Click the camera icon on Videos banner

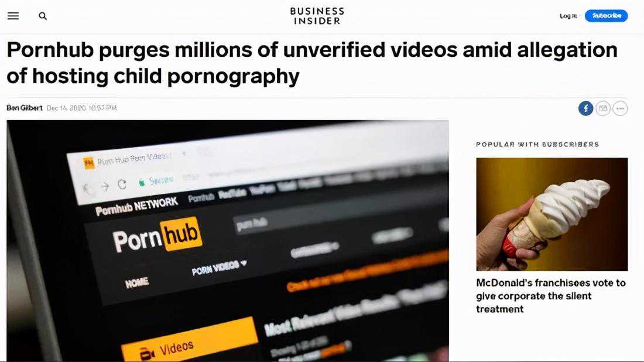[x=146, y=354]
